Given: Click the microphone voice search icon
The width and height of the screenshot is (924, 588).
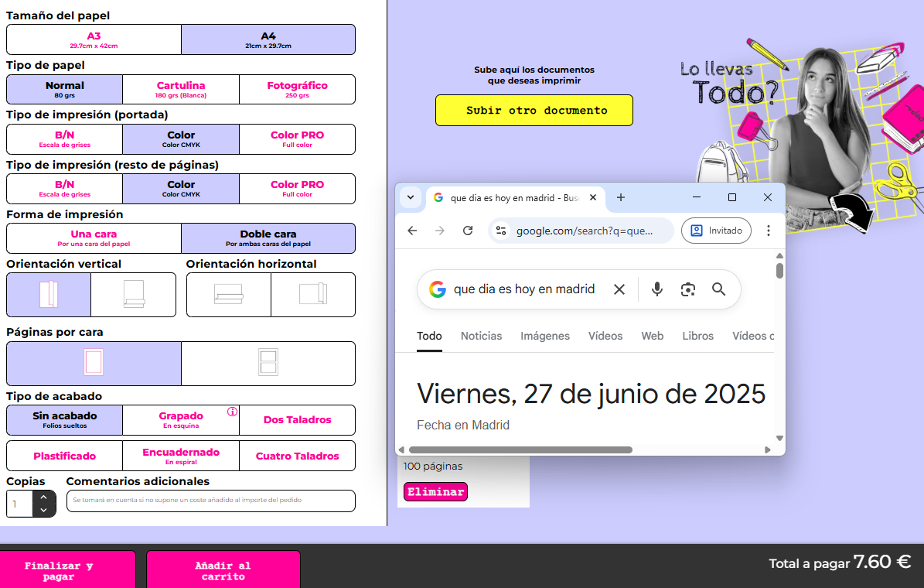Looking at the screenshot, I should (x=656, y=289).
